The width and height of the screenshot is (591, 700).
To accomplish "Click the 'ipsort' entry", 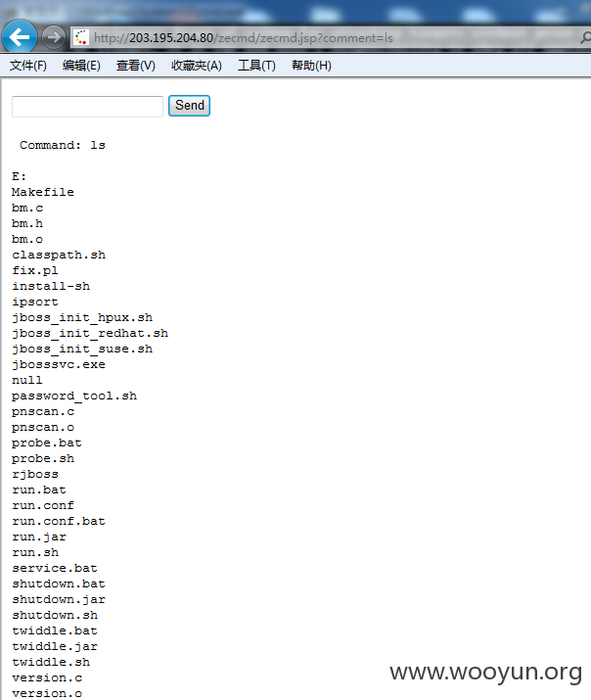I will 35,302.
